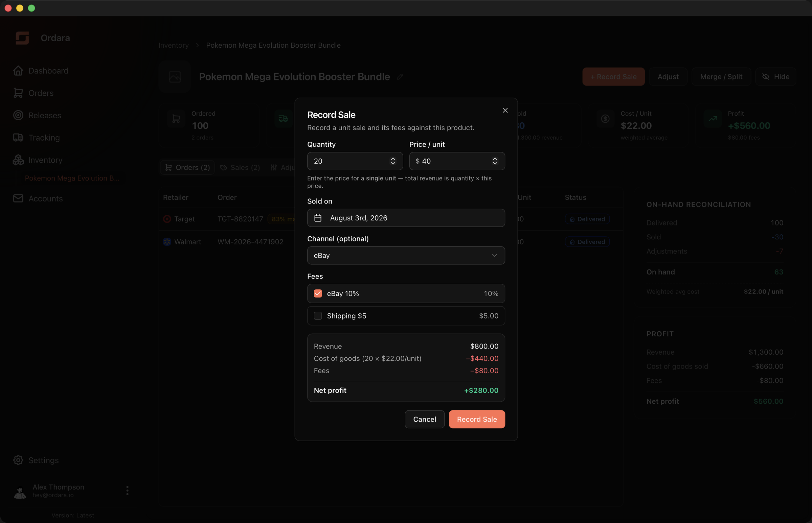Click the Walmart order WM-2026-4471902
Screen dimensions: 812x523
250,242
